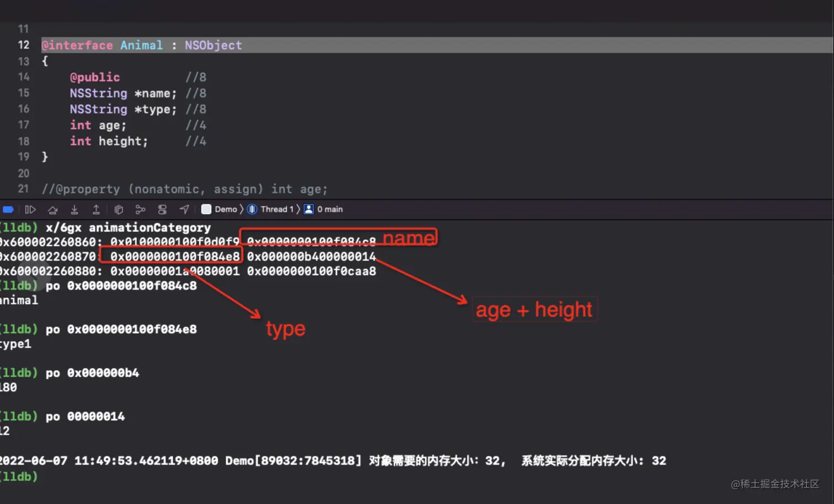Click the Continue program execution icon
Viewport: 834px width, 504px height.
pos(30,210)
